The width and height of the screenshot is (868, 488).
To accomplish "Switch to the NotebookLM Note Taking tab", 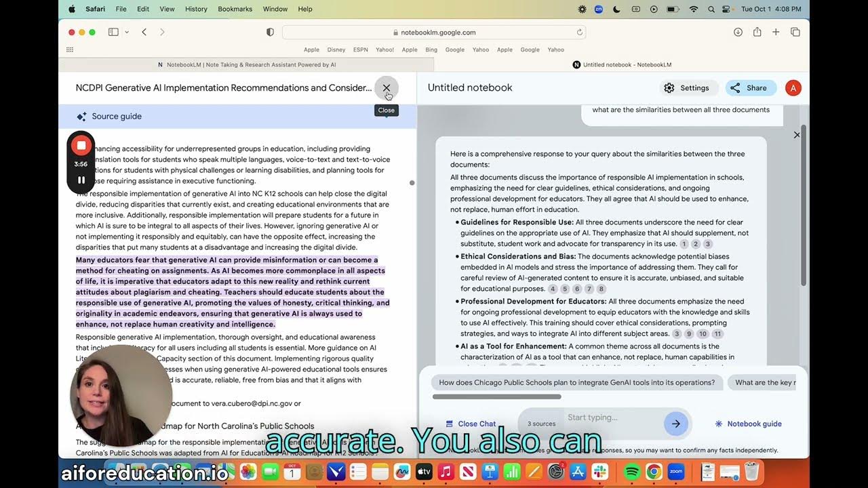I will pos(247,65).
